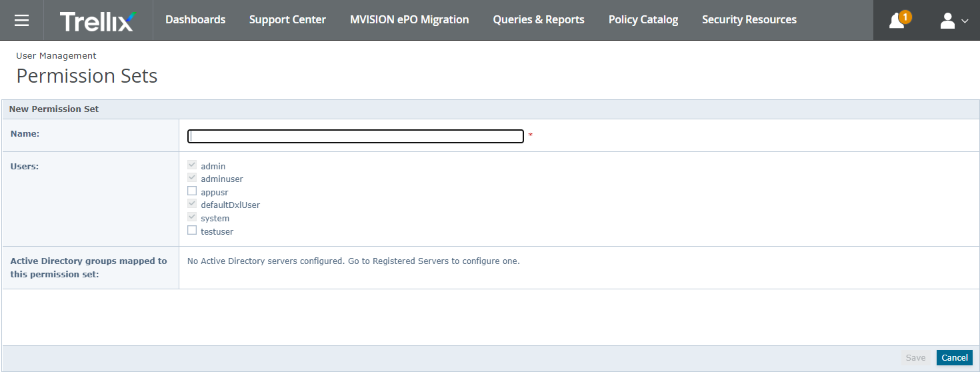Navigate to Queries & Reports

click(539, 20)
